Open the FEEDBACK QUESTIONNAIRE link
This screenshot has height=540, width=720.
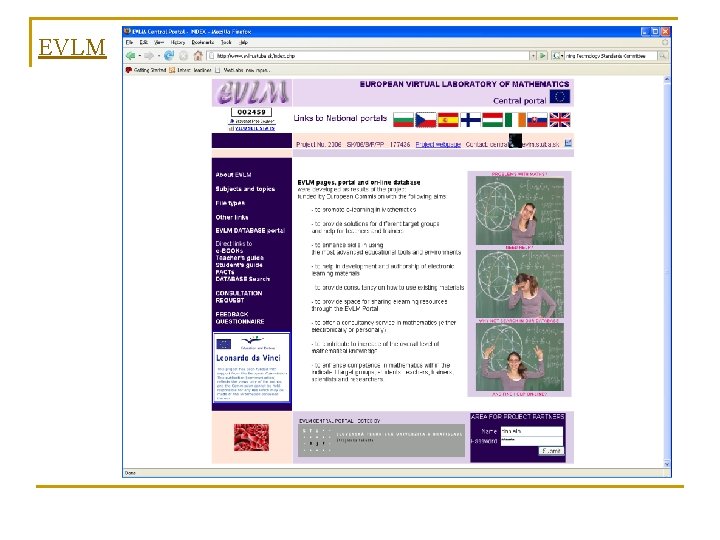[240, 318]
